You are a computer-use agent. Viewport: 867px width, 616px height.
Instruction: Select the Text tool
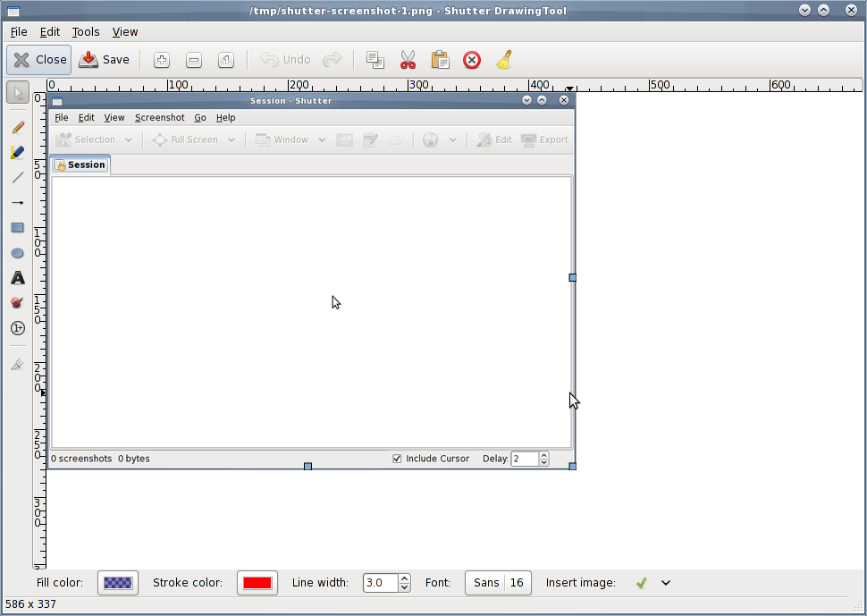(16, 278)
